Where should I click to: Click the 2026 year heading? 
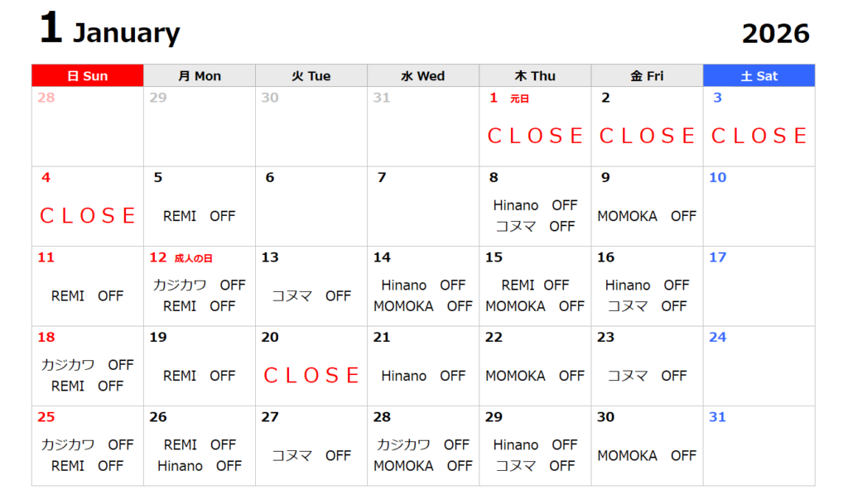coord(775,34)
